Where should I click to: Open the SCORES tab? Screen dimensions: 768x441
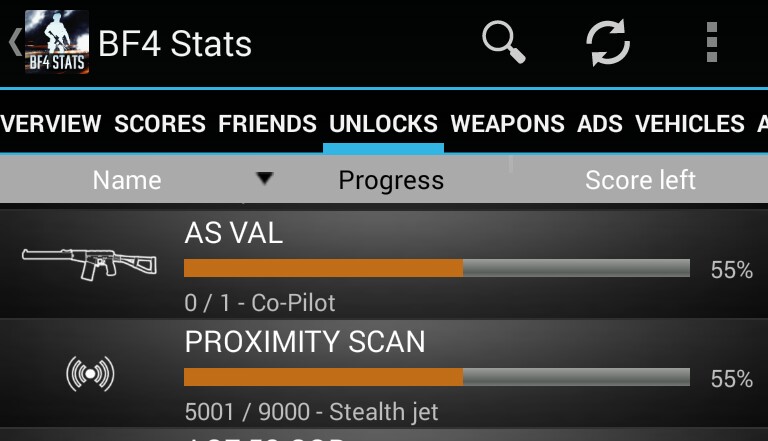tap(160, 124)
